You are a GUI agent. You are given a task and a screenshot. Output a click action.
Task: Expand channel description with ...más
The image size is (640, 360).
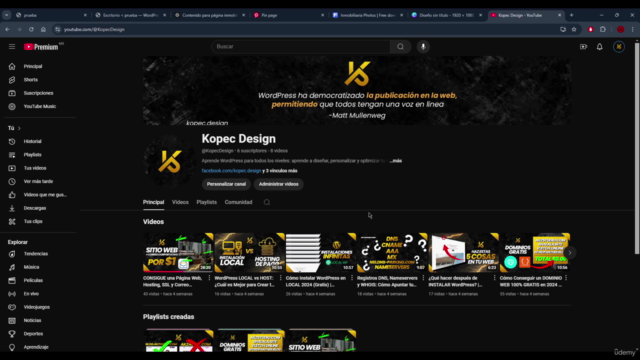[396, 161]
